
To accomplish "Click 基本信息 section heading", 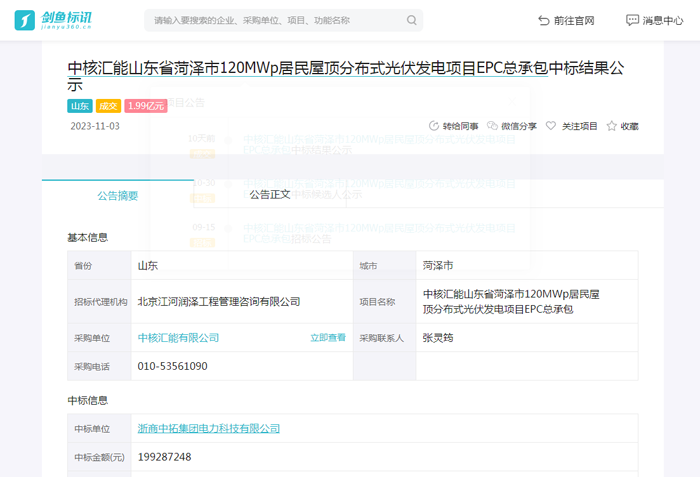I will click(88, 238).
